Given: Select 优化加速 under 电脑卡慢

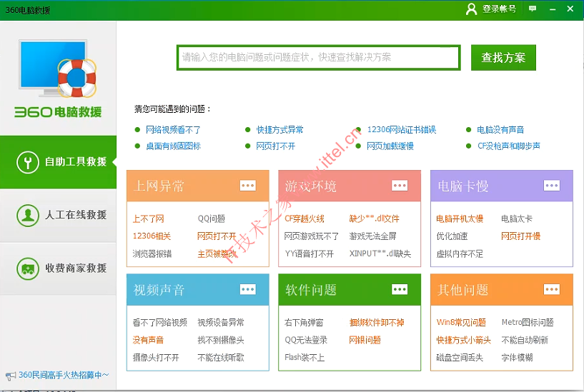Looking at the screenshot, I should [452, 236].
